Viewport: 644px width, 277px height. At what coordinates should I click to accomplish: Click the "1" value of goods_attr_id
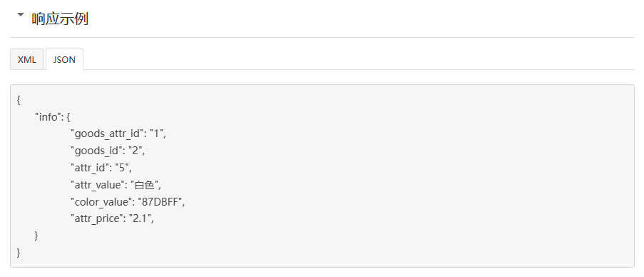(156, 134)
